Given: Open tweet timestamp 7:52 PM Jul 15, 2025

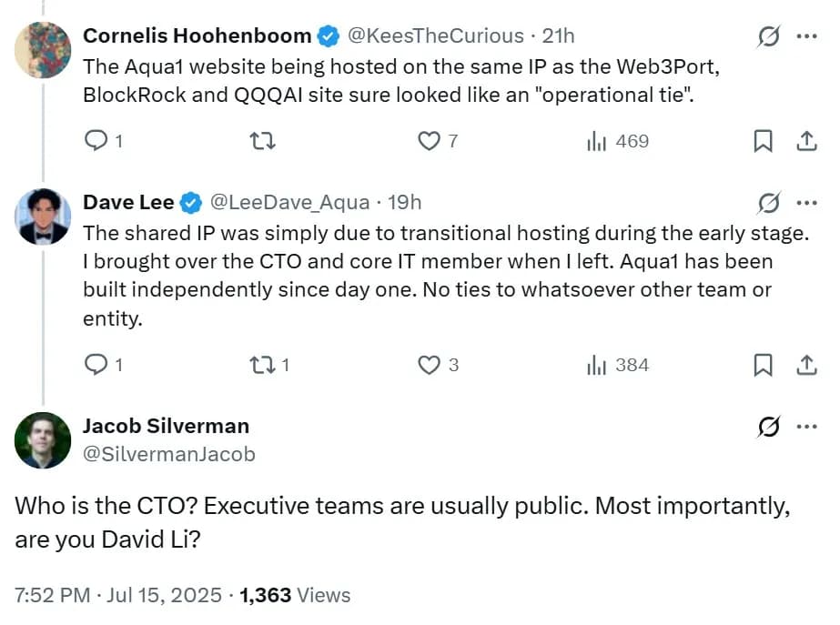Looking at the screenshot, I should point(118,595).
